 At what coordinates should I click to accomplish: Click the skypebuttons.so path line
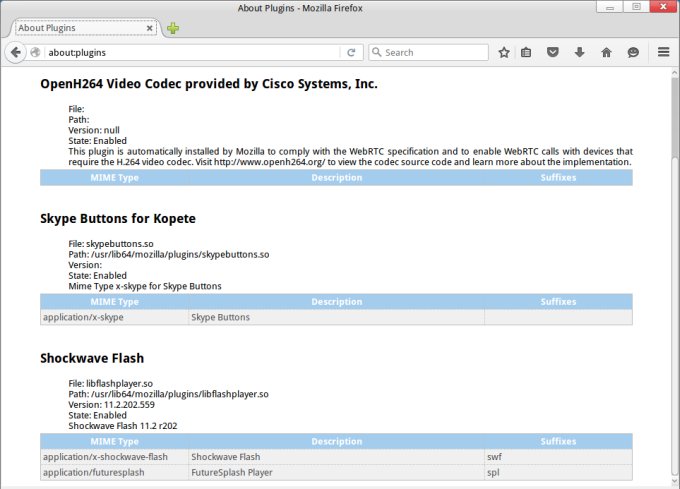(169, 254)
